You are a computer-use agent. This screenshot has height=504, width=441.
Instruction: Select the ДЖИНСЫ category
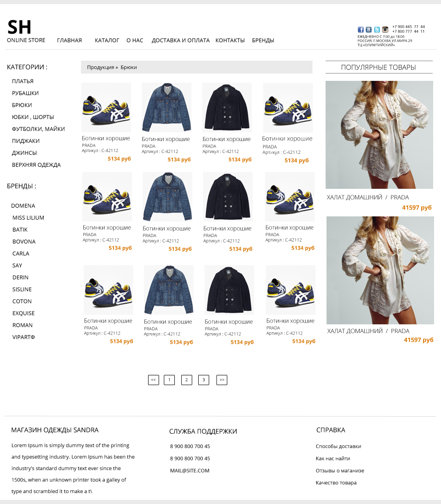(x=24, y=153)
